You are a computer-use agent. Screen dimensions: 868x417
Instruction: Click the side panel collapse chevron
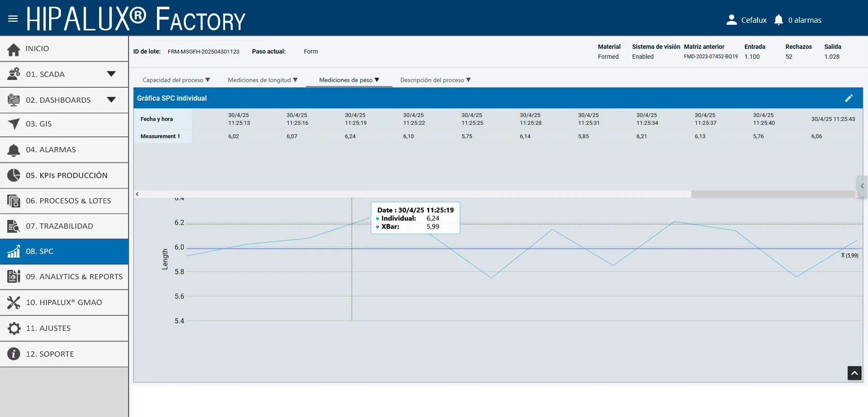click(x=862, y=186)
